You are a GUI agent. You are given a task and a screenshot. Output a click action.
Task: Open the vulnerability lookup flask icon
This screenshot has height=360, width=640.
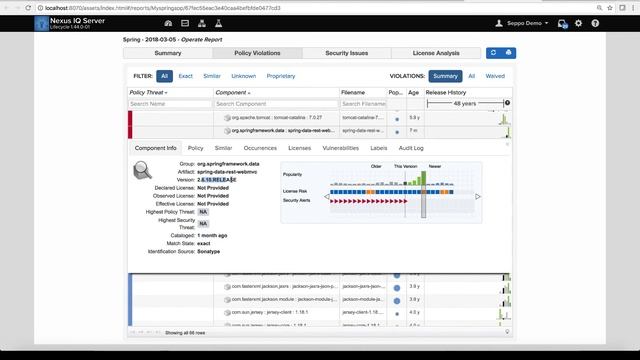218,23
